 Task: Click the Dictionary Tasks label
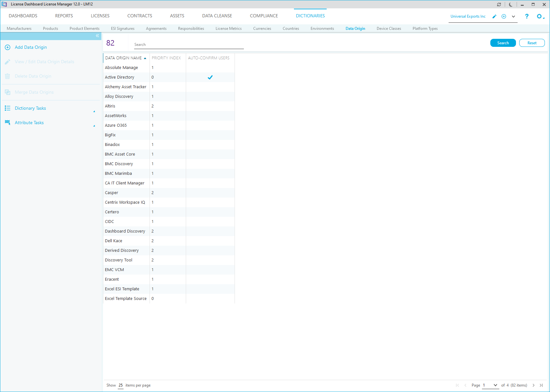[x=30, y=108]
